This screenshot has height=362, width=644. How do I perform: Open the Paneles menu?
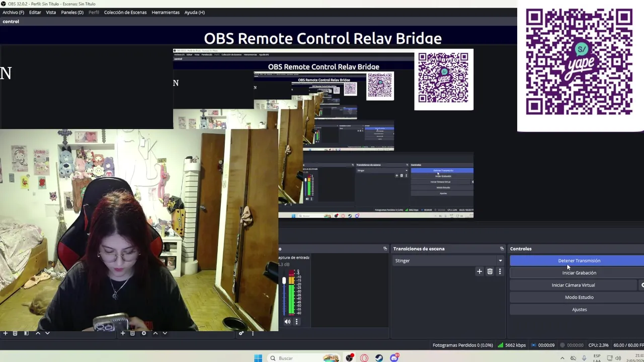pos(72,12)
